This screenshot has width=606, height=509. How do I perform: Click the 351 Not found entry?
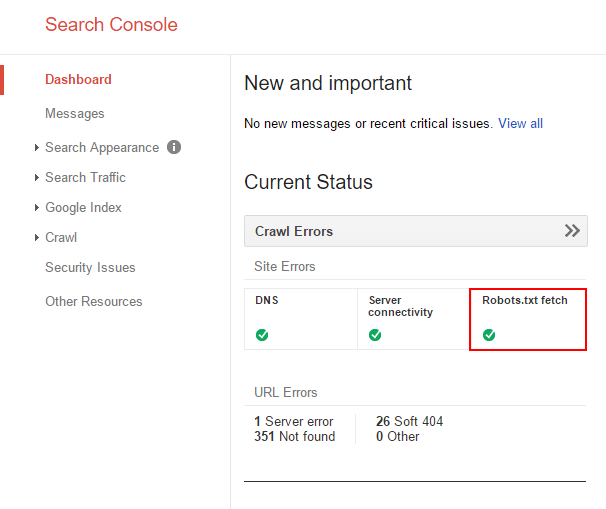point(294,436)
